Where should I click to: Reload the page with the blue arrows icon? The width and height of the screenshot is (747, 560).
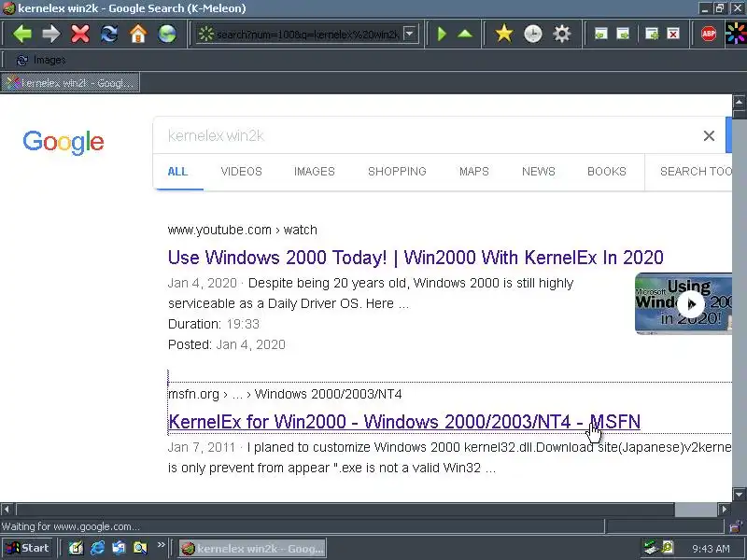point(109,34)
